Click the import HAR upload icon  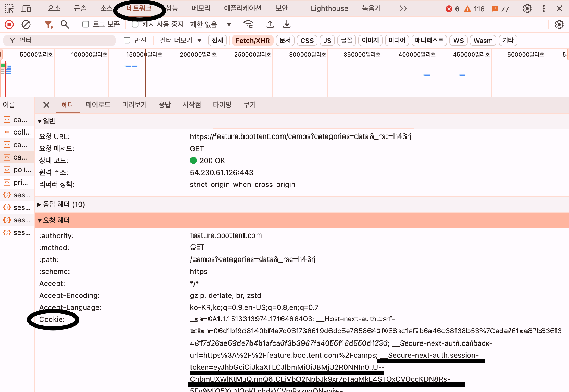point(270,24)
